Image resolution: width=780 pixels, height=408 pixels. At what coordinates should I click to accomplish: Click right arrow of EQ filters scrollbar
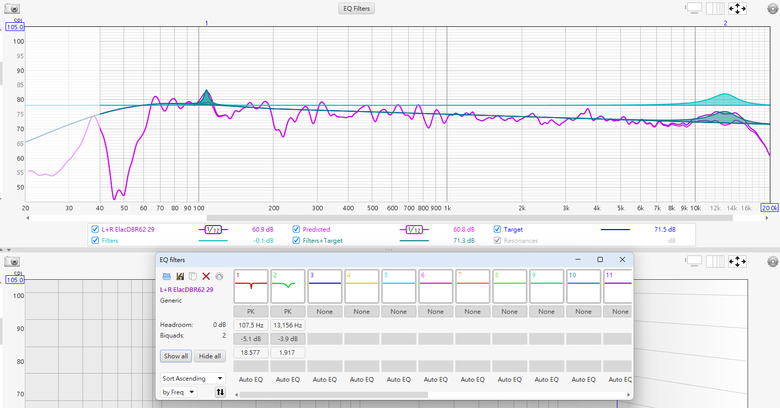click(x=628, y=395)
